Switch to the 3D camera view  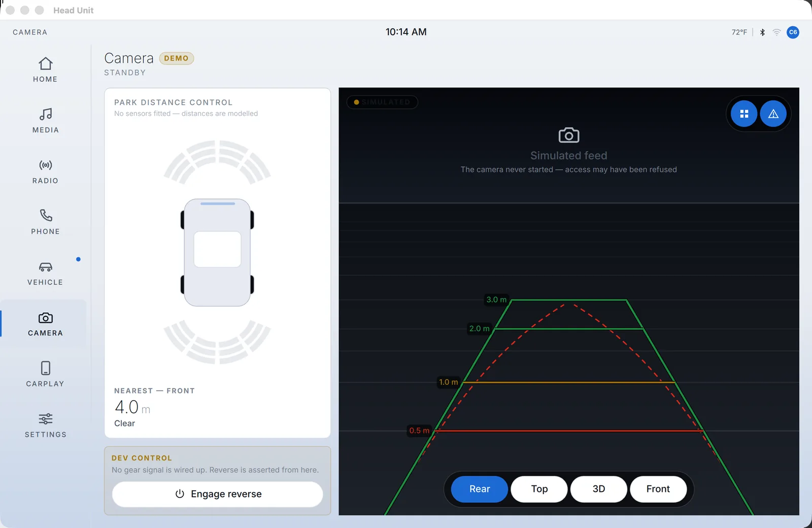[x=599, y=489]
